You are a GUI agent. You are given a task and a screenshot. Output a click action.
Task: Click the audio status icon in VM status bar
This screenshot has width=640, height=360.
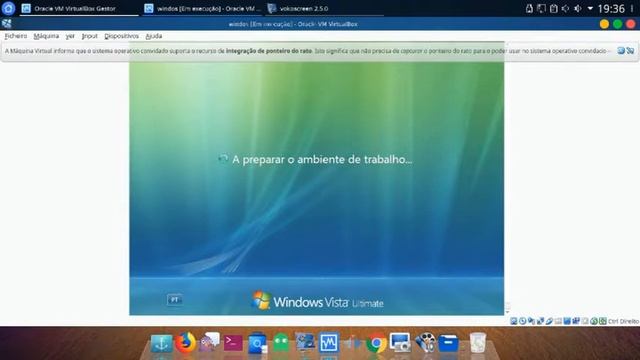click(531, 321)
